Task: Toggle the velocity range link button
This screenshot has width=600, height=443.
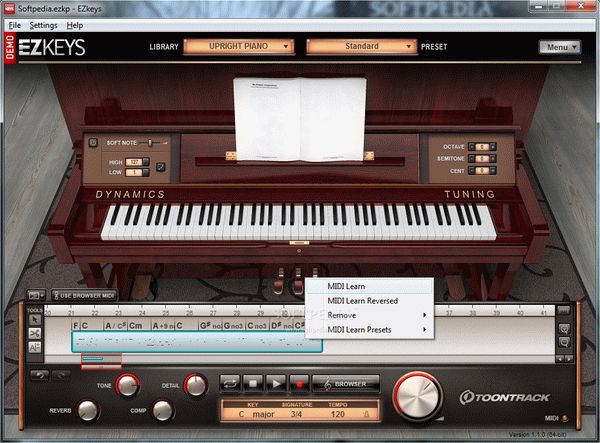Action: (161, 167)
